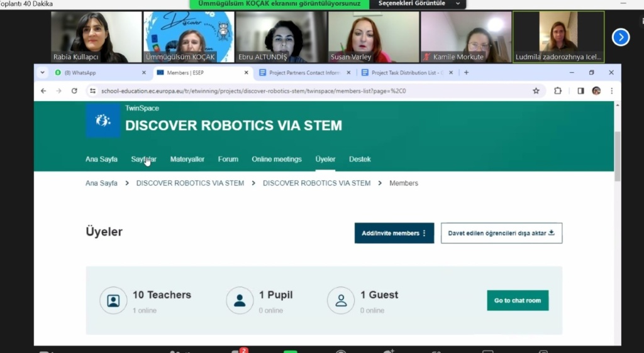The height and width of the screenshot is (353, 644).
Task: Click the page's vertical scrollbar
Action: pos(617,157)
